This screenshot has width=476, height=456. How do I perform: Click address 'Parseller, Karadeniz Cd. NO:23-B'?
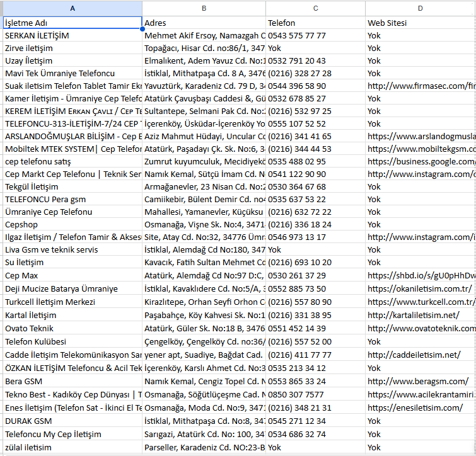click(204, 447)
